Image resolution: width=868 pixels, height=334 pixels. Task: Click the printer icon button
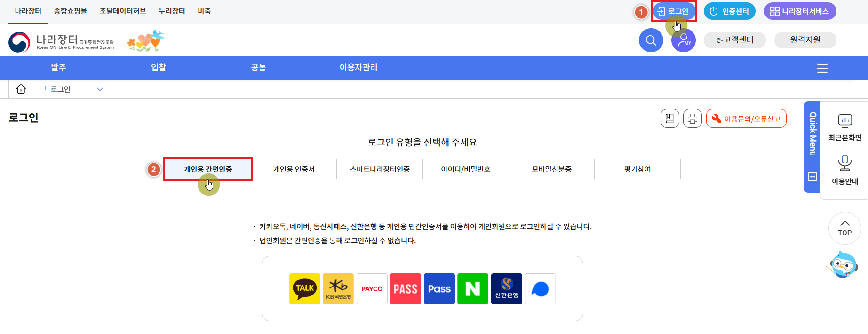click(693, 118)
